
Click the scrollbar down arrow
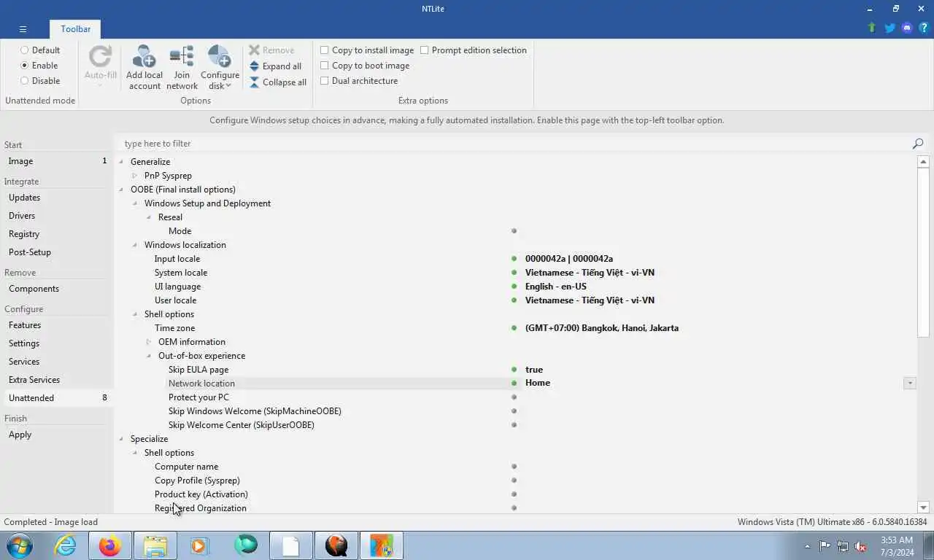click(923, 507)
